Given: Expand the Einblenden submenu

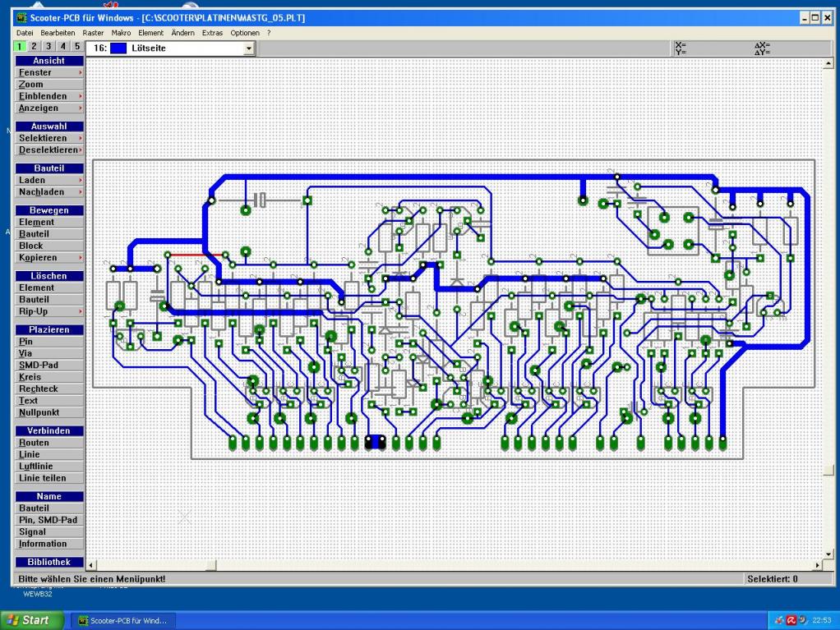Looking at the screenshot, I should (49, 96).
